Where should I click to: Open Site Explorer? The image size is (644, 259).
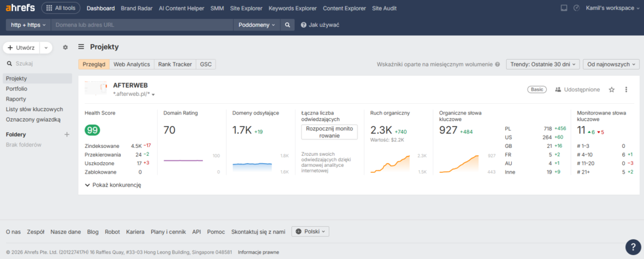[x=246, y=8]
